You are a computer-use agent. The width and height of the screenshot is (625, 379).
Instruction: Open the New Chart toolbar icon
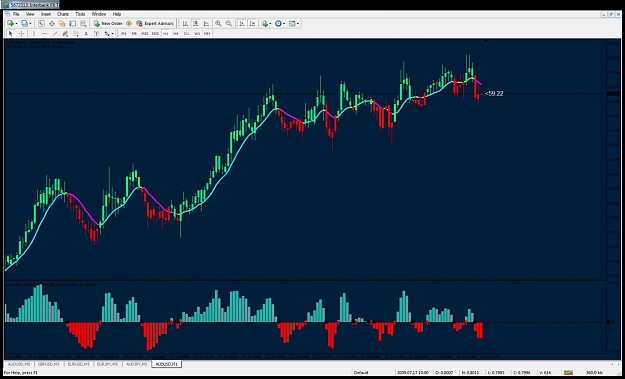pos(10,24)
